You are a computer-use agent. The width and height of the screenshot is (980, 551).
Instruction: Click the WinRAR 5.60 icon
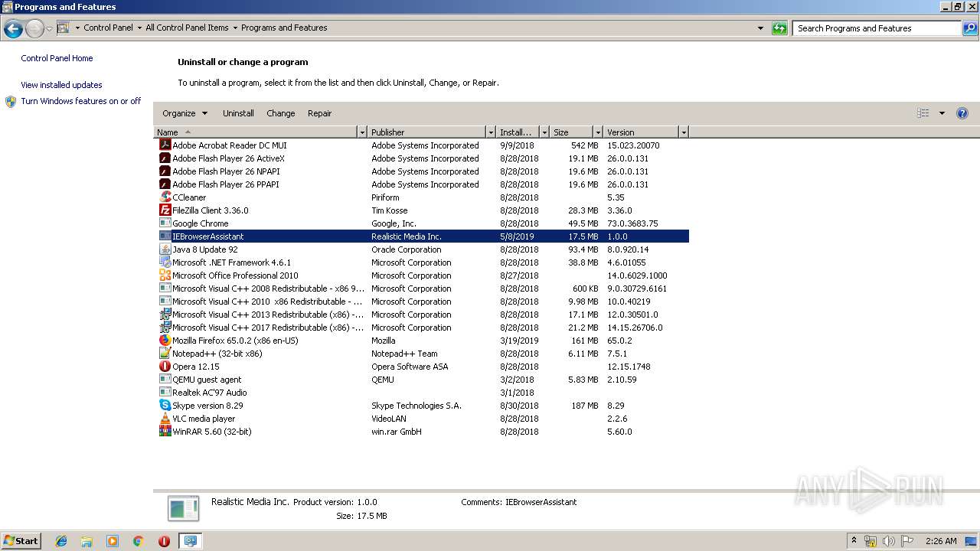click(165, 432)
